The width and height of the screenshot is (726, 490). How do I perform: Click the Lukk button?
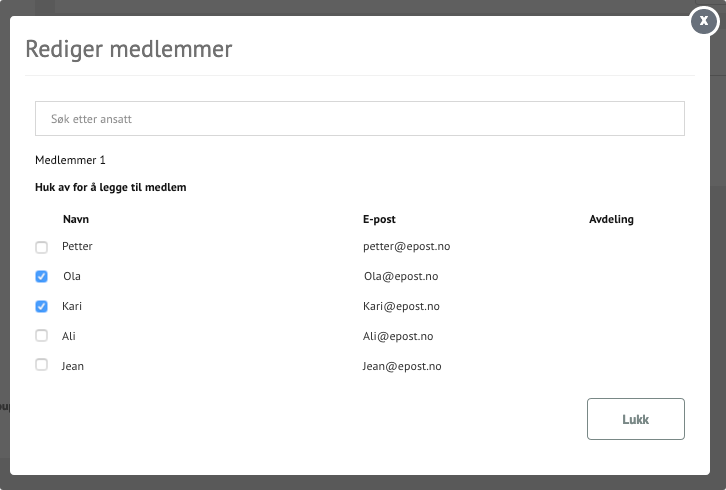tap(636, 419)
